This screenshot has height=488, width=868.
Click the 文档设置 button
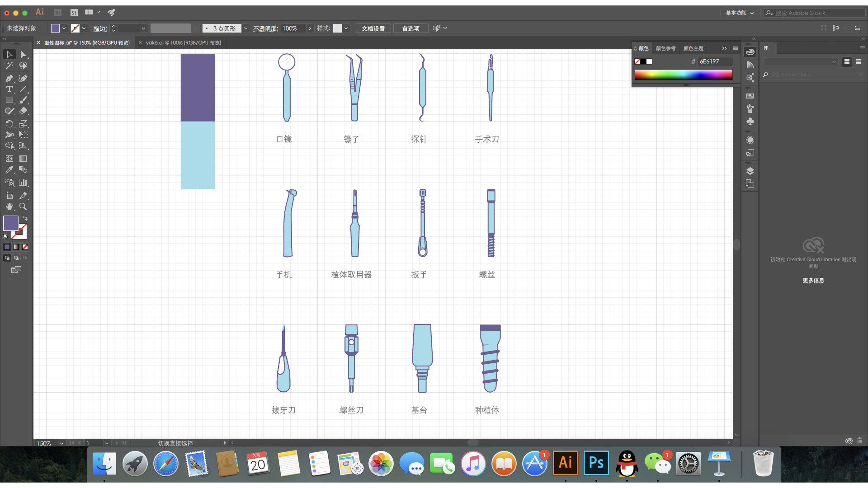point(373,28)
